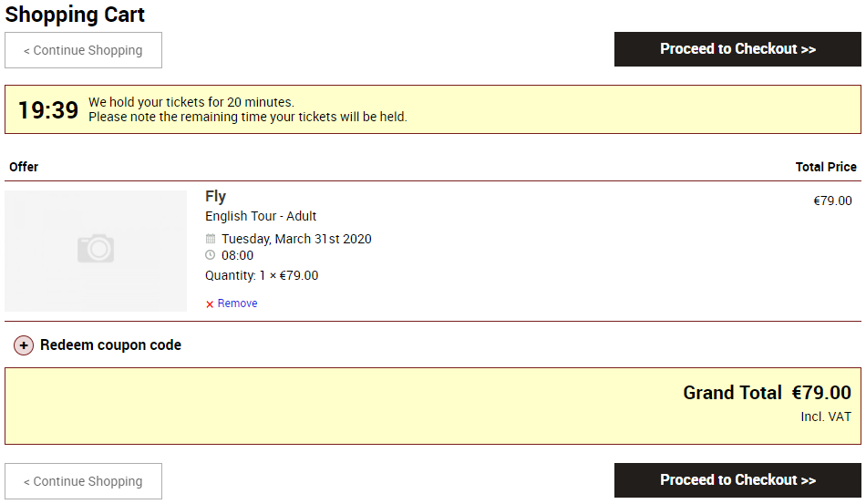Select the English Tour - Adult text
This screenshot has width=866, height=504.
(x=261, y=216)
